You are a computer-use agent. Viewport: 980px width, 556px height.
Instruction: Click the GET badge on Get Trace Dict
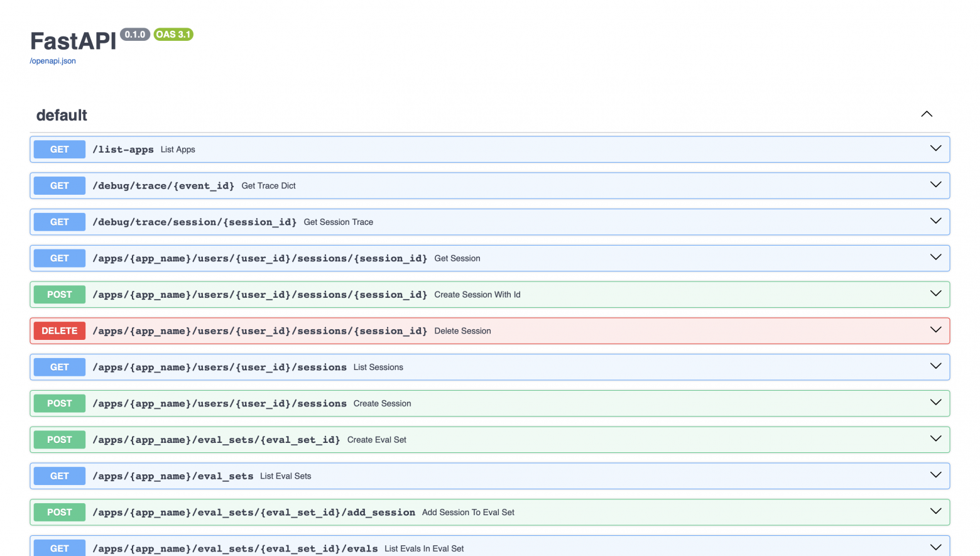coord(58,185)
